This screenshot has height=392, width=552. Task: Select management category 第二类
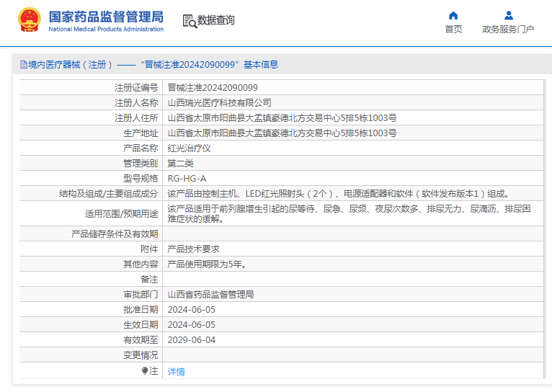coord(181,164)
